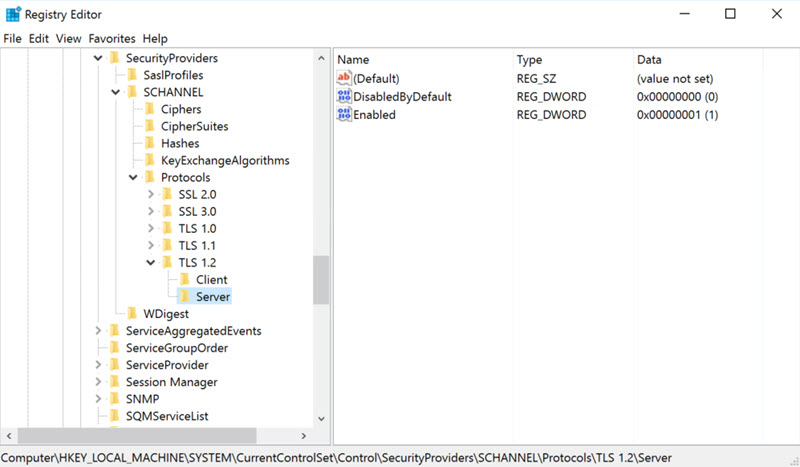
Task: Click the ServiceProvider folder icon
Action: (115, 365)
